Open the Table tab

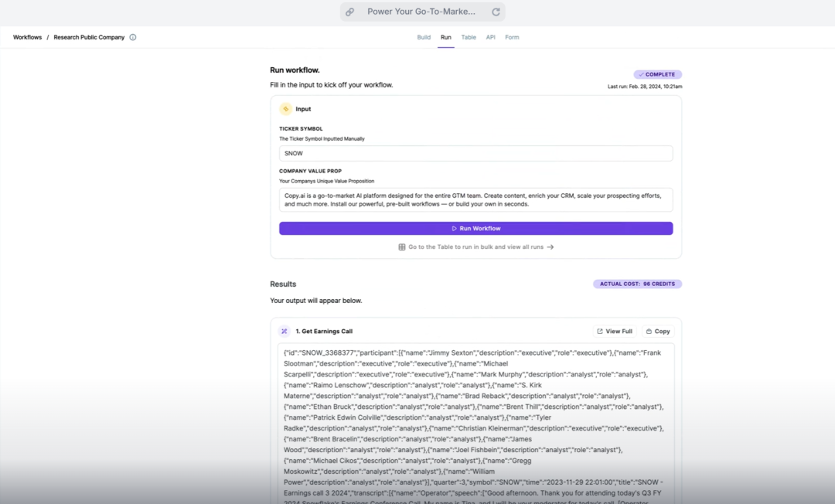[x=469, y=37]
